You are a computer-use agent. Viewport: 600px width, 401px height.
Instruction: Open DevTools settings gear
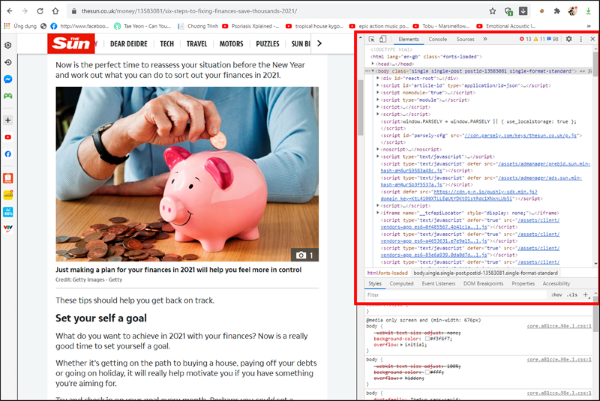click(x=569, y=39)
